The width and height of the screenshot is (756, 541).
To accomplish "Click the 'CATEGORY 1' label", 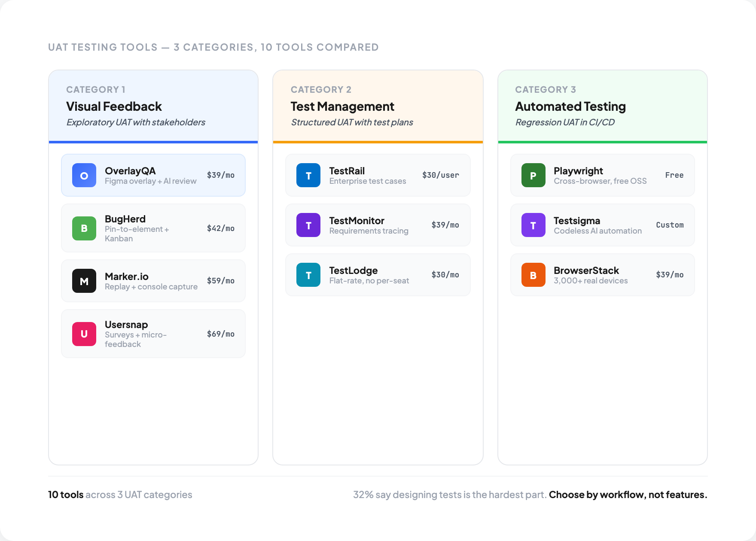I will [x=96, y=90].
